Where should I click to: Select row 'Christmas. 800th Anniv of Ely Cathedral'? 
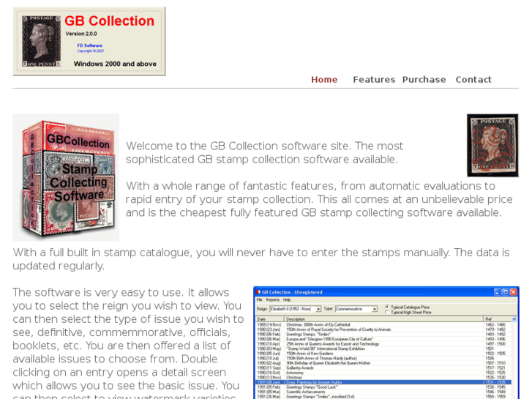383,324
